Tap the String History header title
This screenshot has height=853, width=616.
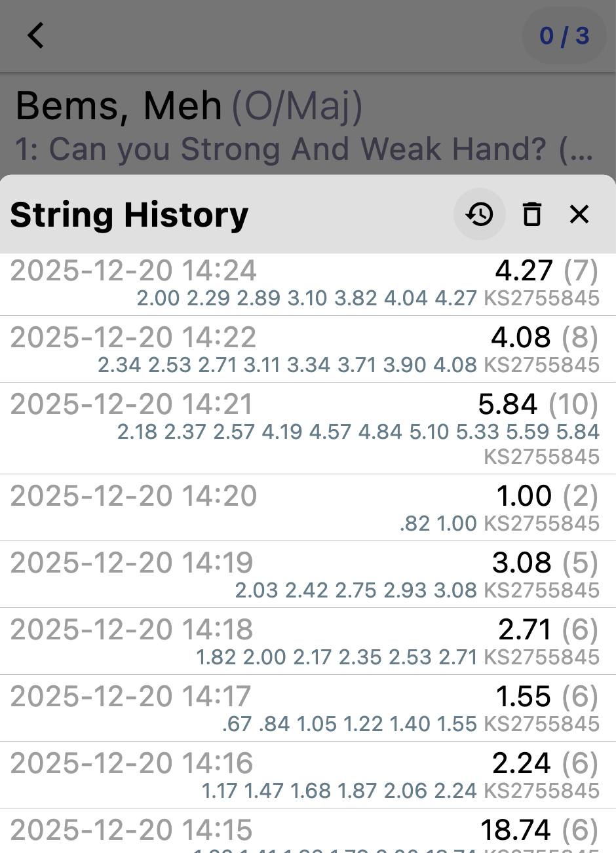pyautogui.click(x=130, y=215)
